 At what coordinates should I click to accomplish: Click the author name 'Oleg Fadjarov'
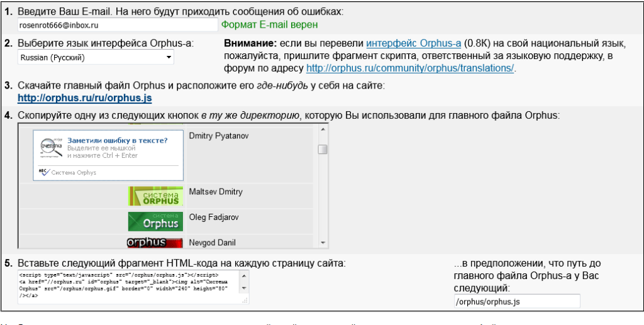coord(214,217)
